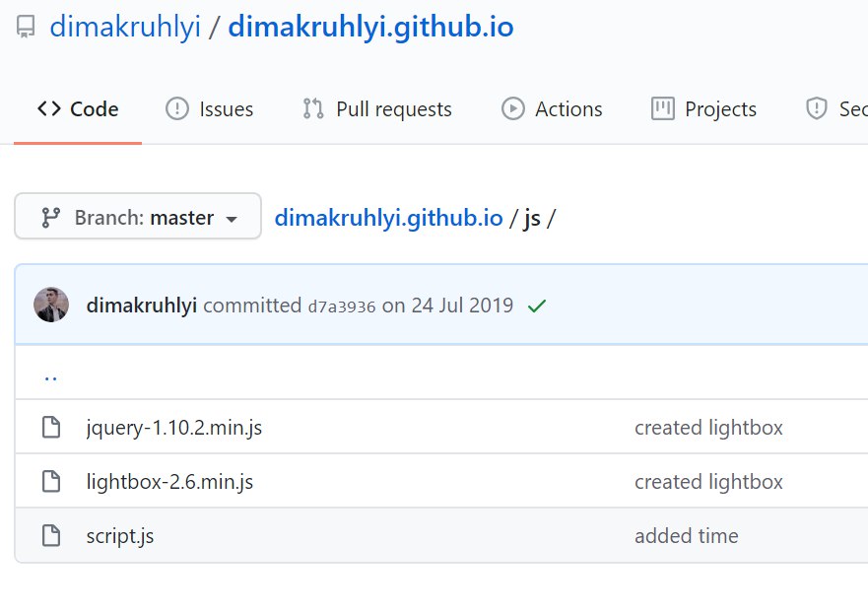Viewport: 868px width, 613px height.
Task: Open the dimakruhlyi.github.io repository title link
Action: (x=370, y=27)
